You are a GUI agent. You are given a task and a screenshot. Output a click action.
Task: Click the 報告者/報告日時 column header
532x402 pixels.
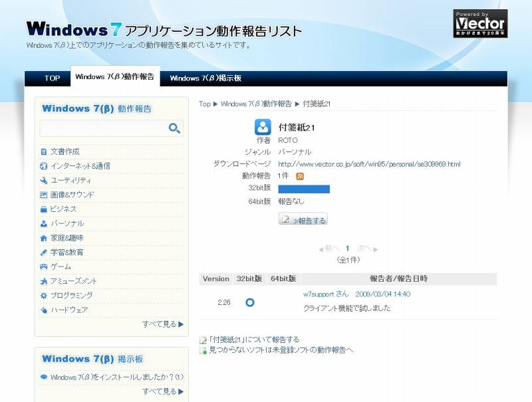tap(398, 279)
